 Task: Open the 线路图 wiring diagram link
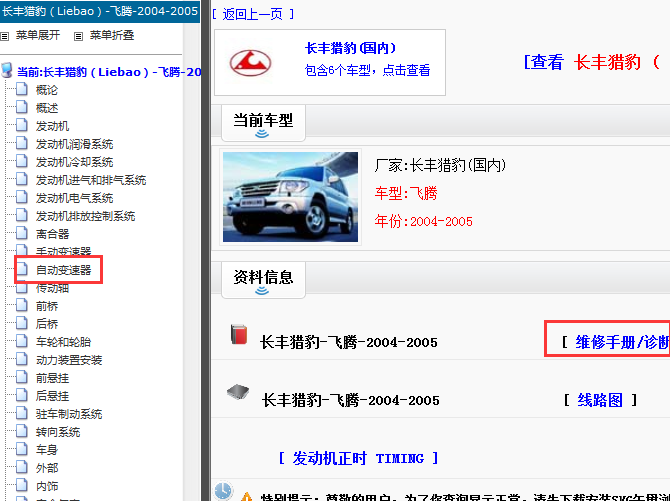(x=600, y=400)
